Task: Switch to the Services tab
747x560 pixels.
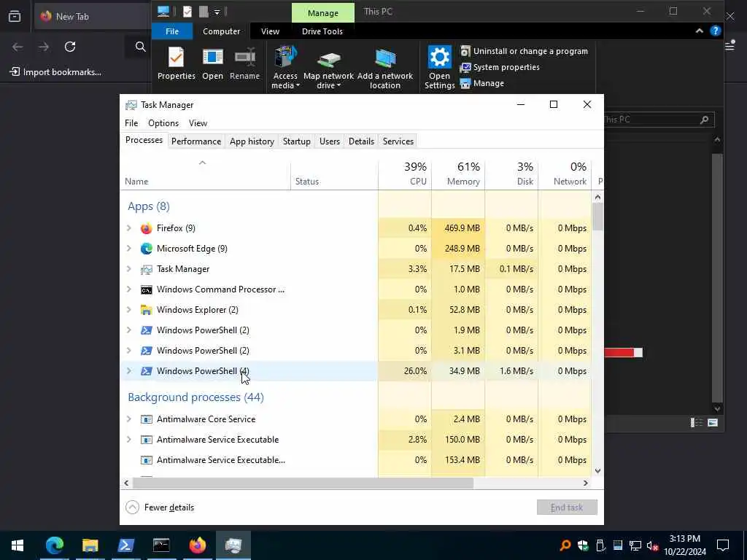Action: (398, 141)
